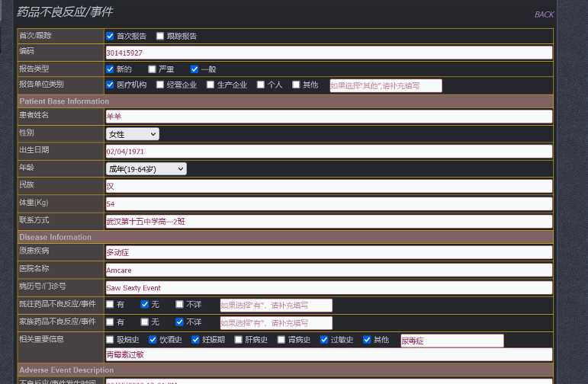Click the 患者姓名 input field
588x384 pixels.
328,117
